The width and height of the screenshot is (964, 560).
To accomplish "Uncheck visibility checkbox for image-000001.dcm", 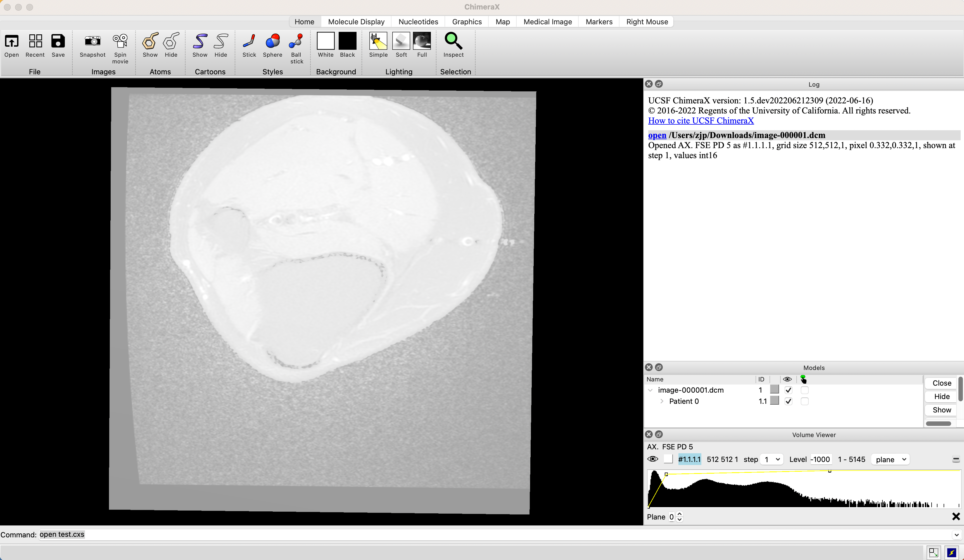I will pyautogui.click(x=788, y=390).
